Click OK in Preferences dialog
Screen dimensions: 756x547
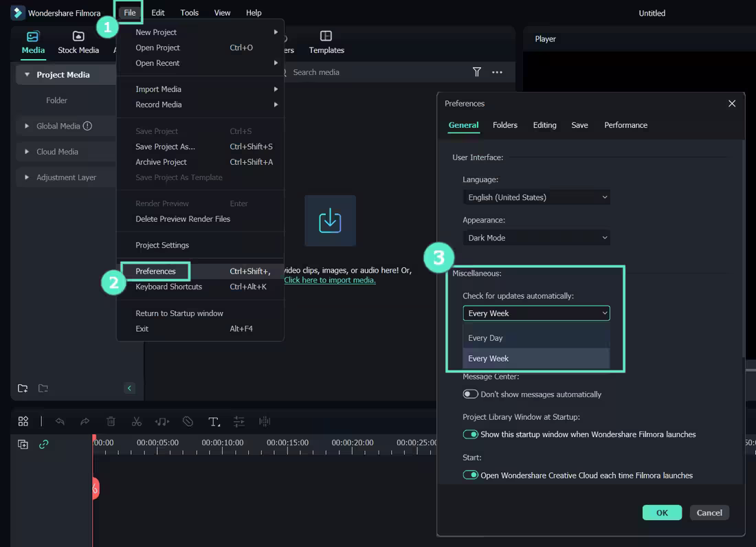pyautogui.click(x=662, y=513)
